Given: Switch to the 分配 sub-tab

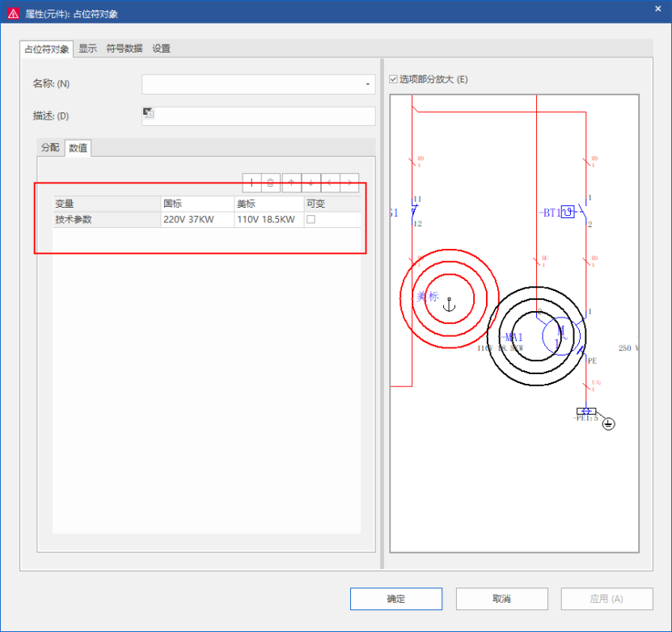Looking at the screenshot, I should point(50,148).
